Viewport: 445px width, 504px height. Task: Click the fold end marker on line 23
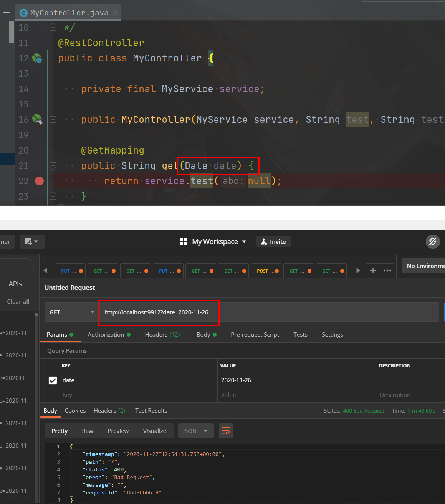53,197
